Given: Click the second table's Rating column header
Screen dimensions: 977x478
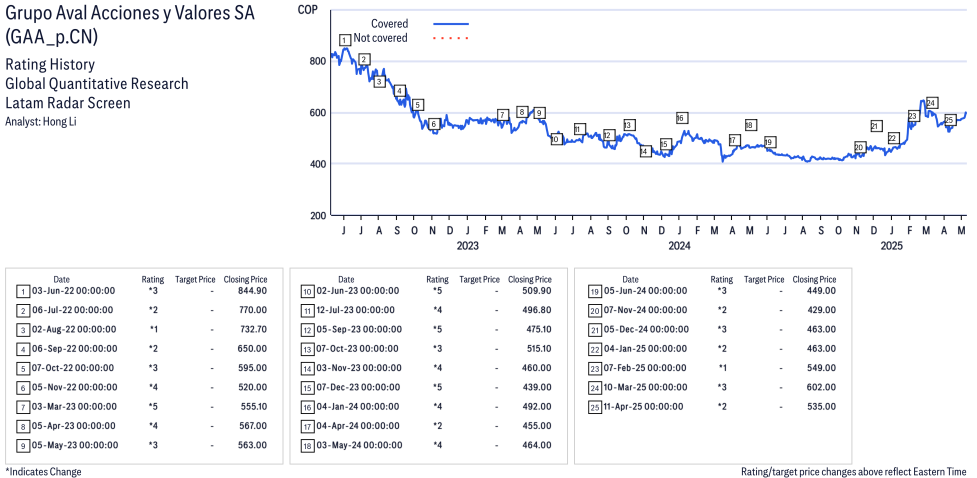Looking at the screenshot, I should click(x=437, y=280).
